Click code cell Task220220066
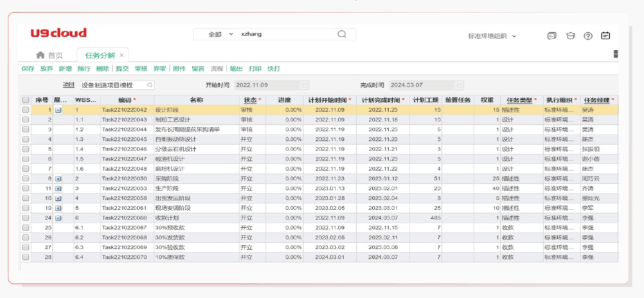The height and width of the screenshot is (298, 644). coord(127,218)
